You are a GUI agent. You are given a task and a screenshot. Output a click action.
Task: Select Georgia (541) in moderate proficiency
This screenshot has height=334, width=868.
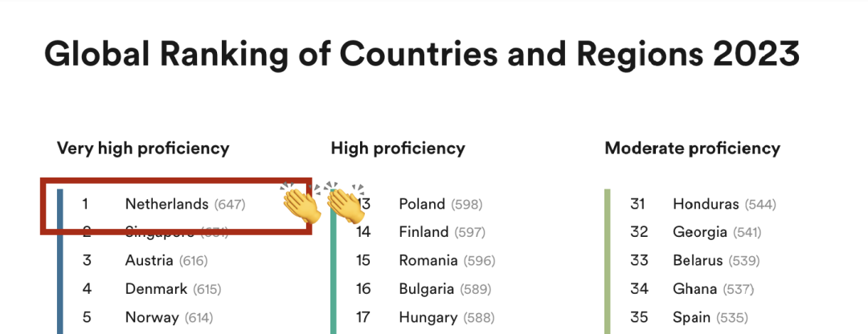coord(717,232)
